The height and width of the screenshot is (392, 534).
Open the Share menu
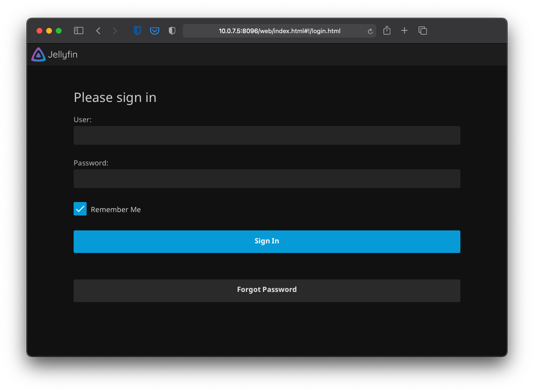387,31
